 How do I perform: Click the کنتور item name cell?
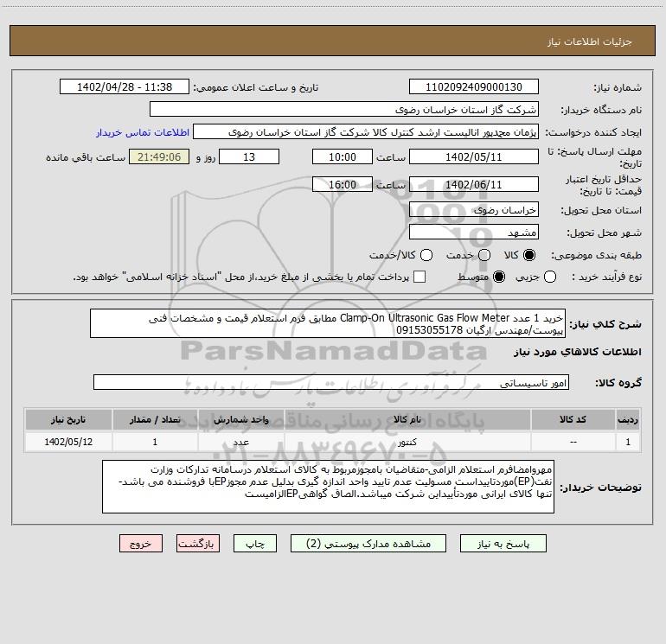[407, 442]
